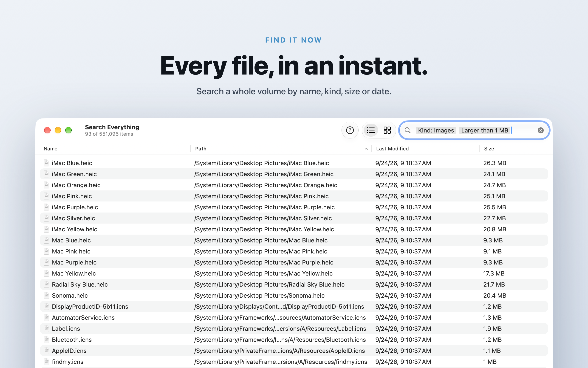Click the AppleID.icns file icon

coord(46,351)
